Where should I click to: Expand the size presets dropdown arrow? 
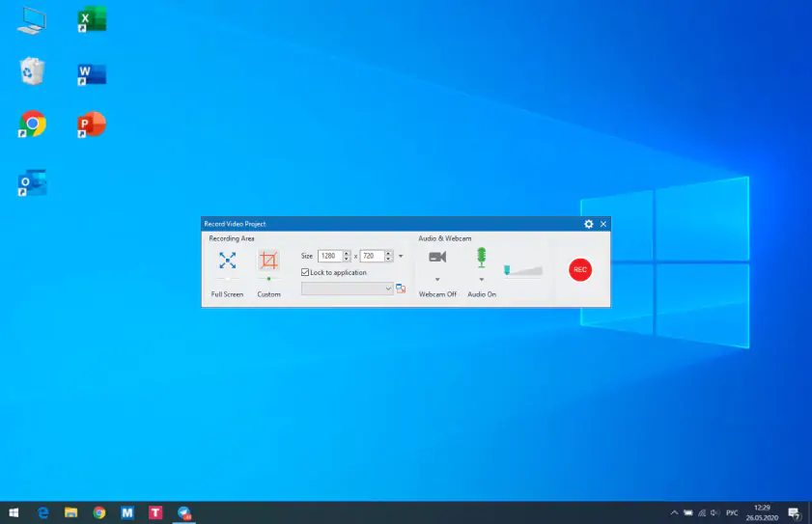pyautogui.click(x=402, y=256)
